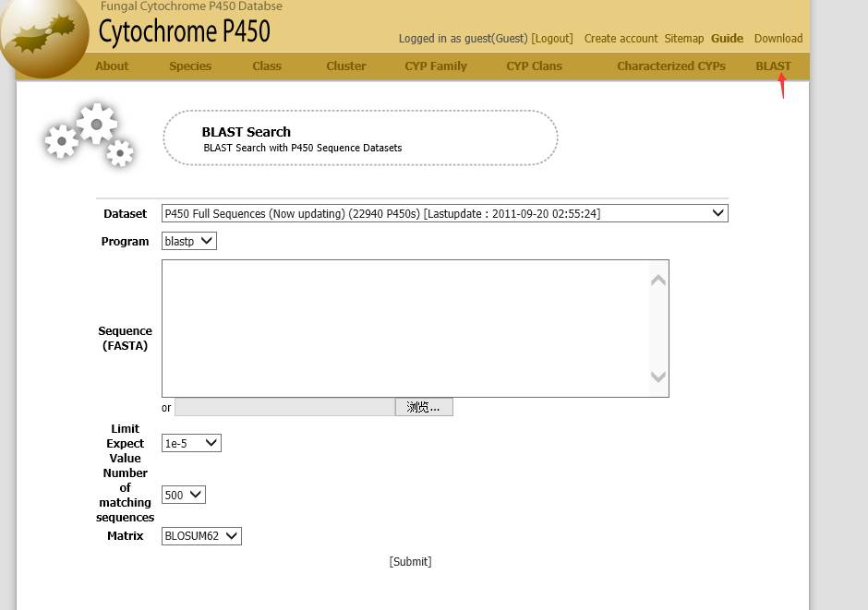Open the Sitemap link
Image resolution: width=868 pixels, height=610 pixels.
click(683, 39)
